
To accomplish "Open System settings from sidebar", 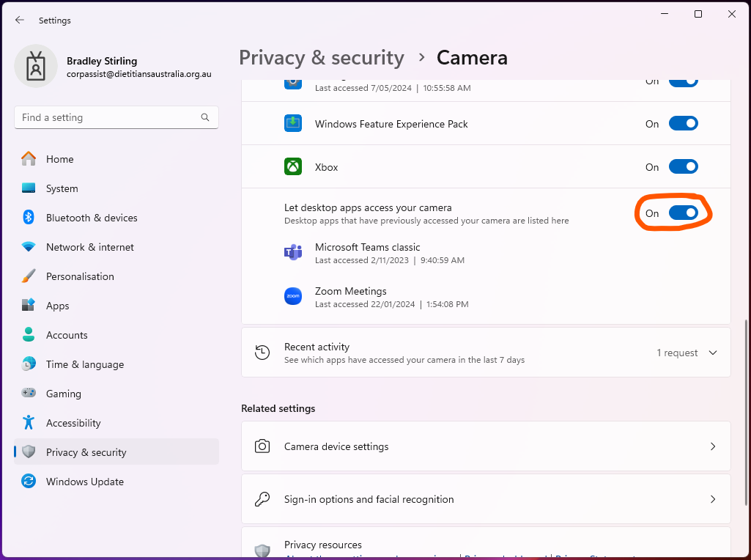I will (28, 188).
